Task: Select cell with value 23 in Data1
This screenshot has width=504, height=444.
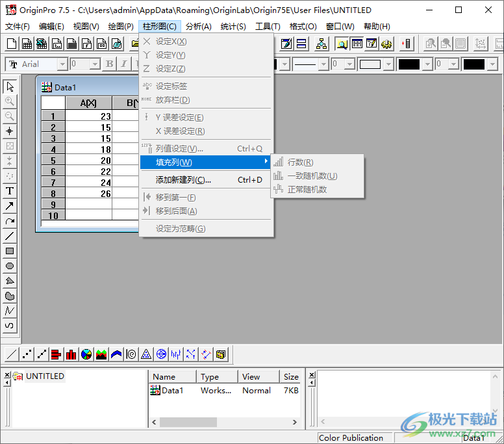Action: click(89, 116)
